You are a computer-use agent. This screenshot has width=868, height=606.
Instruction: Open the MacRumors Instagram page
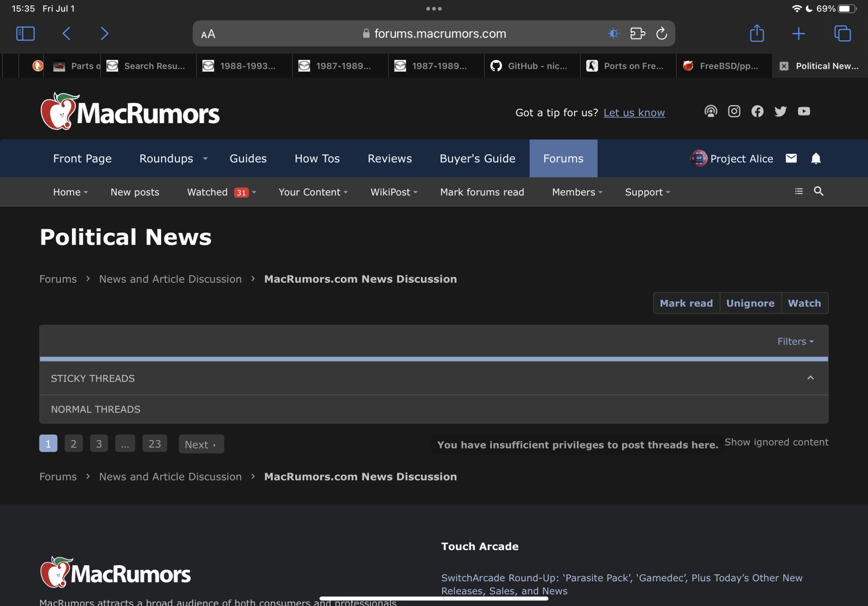tap(734, 111)
